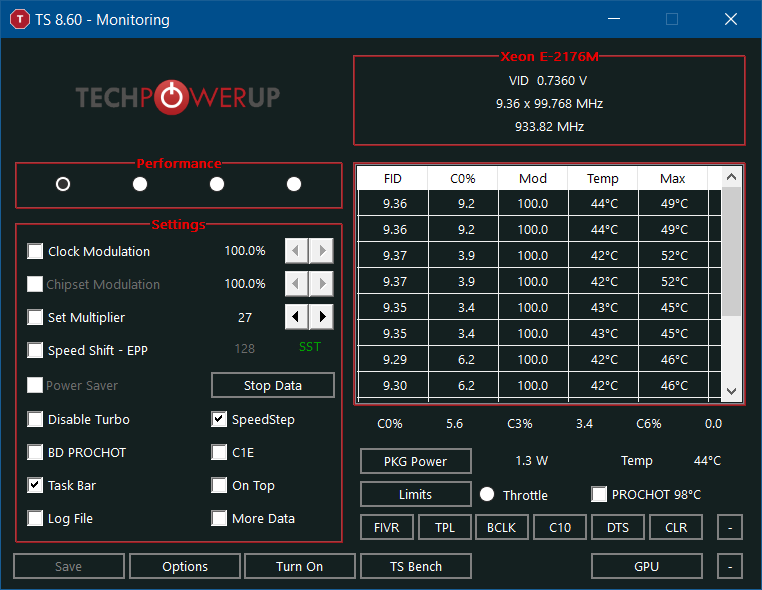This screenshot has height=590, width=762.
Task: Open the C10 states window
Action: click(560, 527)
